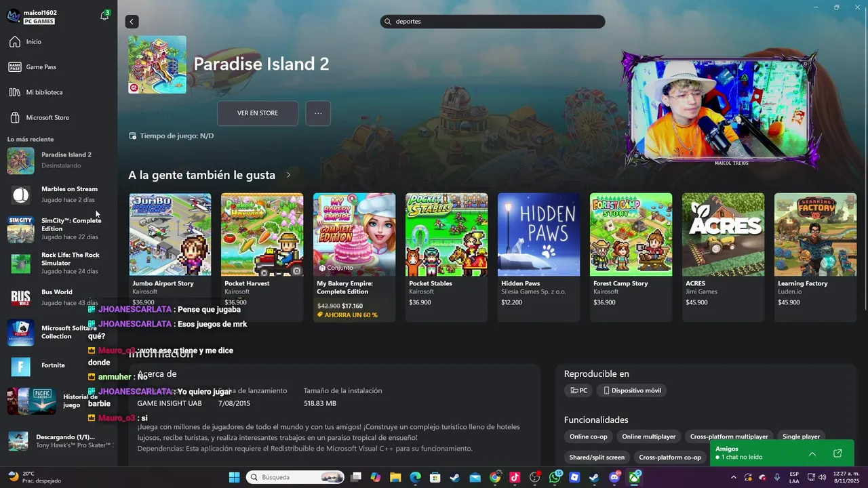Open the Jumbo Airport Story game card
Screen dimensions: 868x488
(x=170, y=257)
